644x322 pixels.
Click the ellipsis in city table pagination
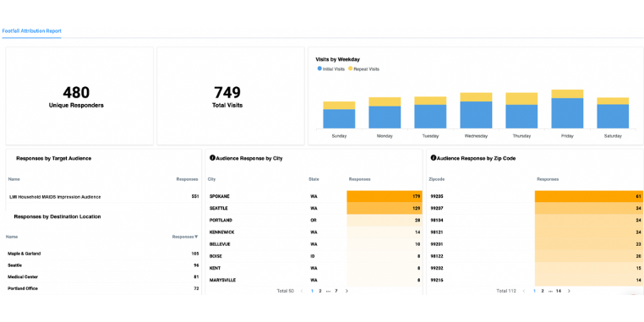coord(328,292)
